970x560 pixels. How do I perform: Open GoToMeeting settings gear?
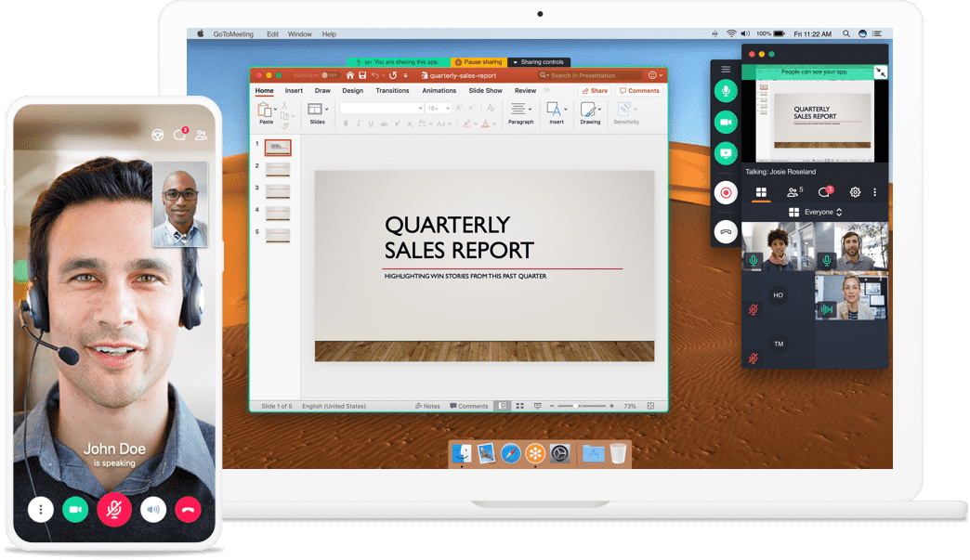coord(855,192)
